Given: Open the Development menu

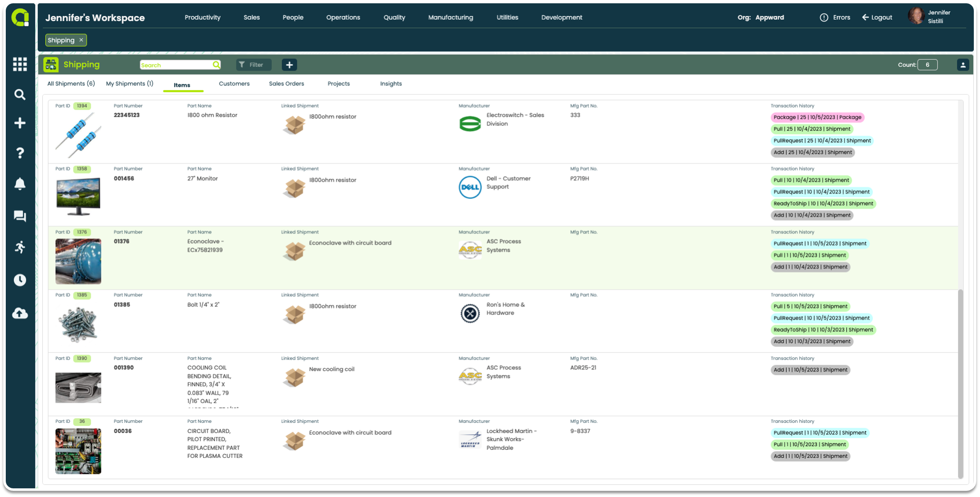Looking at the screenshot, I should 561,17.
